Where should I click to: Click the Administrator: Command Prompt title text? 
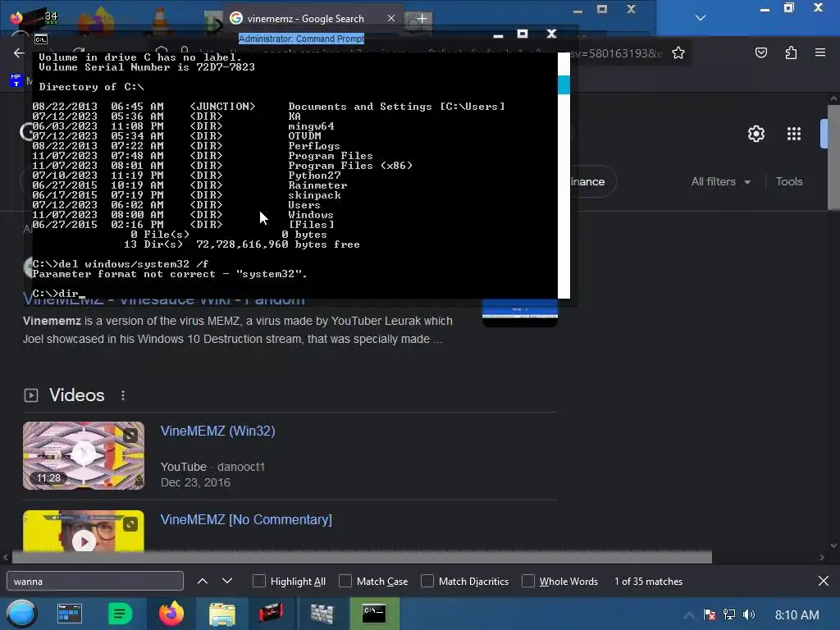tap(302, 39)
